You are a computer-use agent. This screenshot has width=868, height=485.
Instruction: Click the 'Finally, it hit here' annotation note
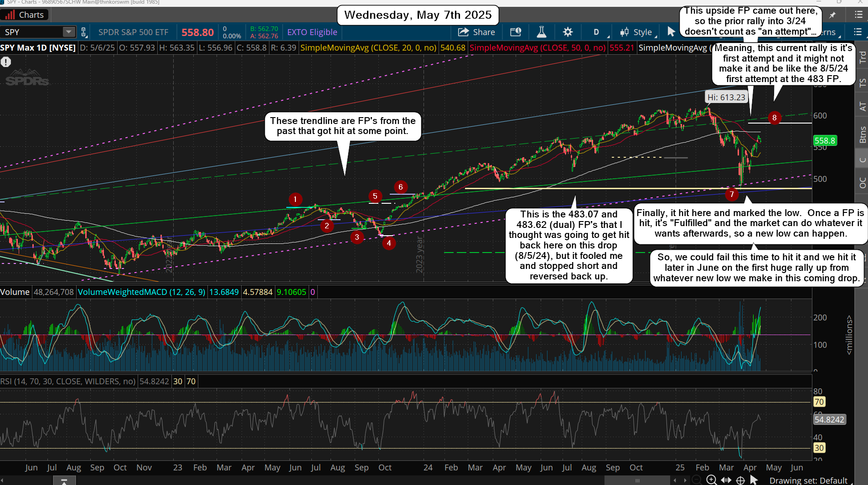pos(750,223)
